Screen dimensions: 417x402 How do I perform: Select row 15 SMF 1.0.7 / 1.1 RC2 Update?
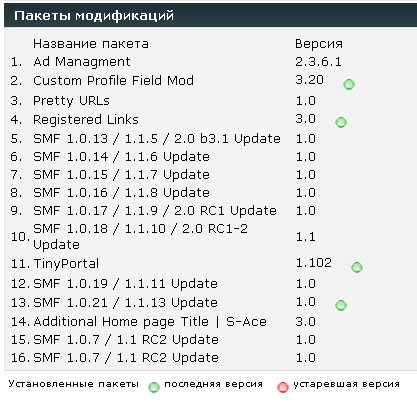[x=126, y=340]
